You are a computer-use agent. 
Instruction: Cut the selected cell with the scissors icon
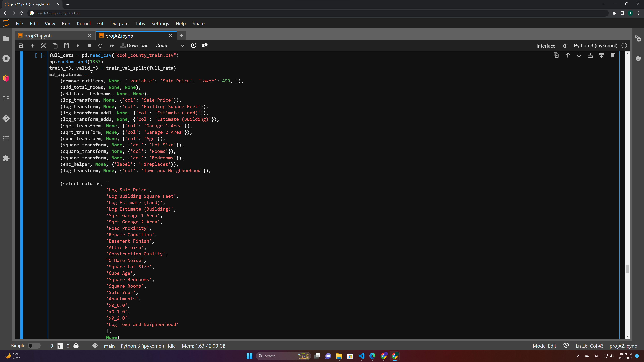[x=44, y=46]
